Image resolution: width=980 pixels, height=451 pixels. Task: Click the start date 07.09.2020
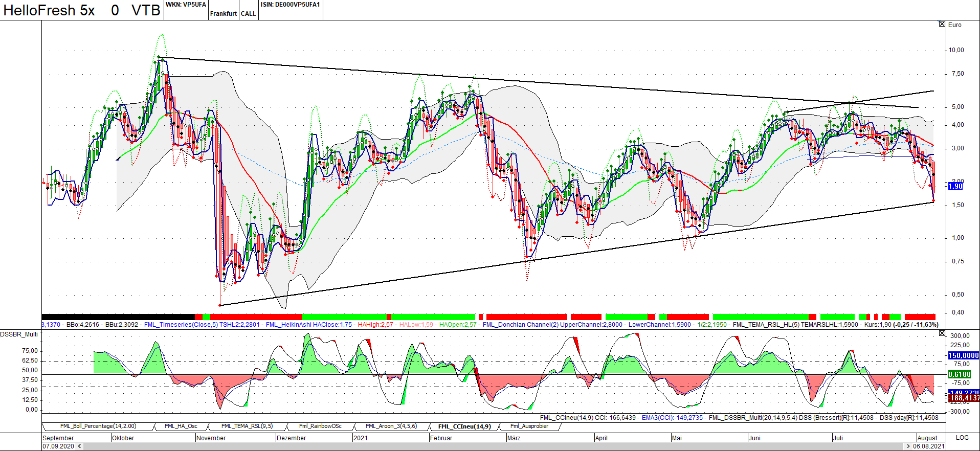coord(59,446)
